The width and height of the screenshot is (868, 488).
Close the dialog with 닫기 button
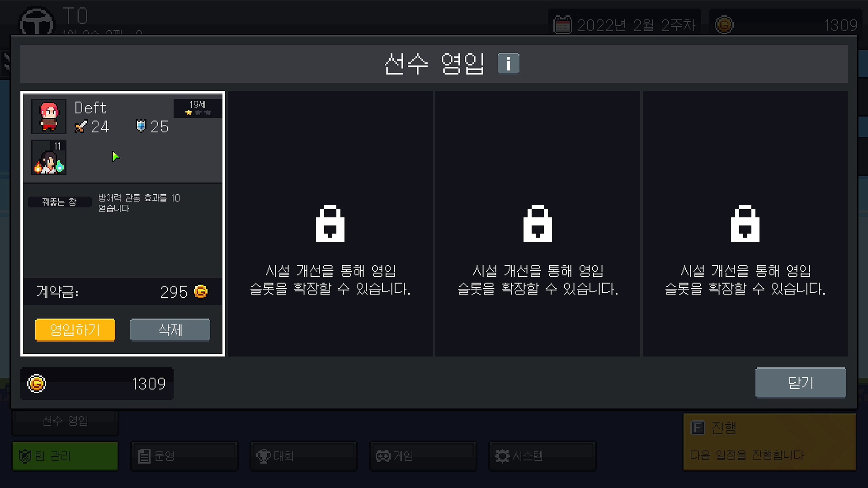tap(801, 383)
